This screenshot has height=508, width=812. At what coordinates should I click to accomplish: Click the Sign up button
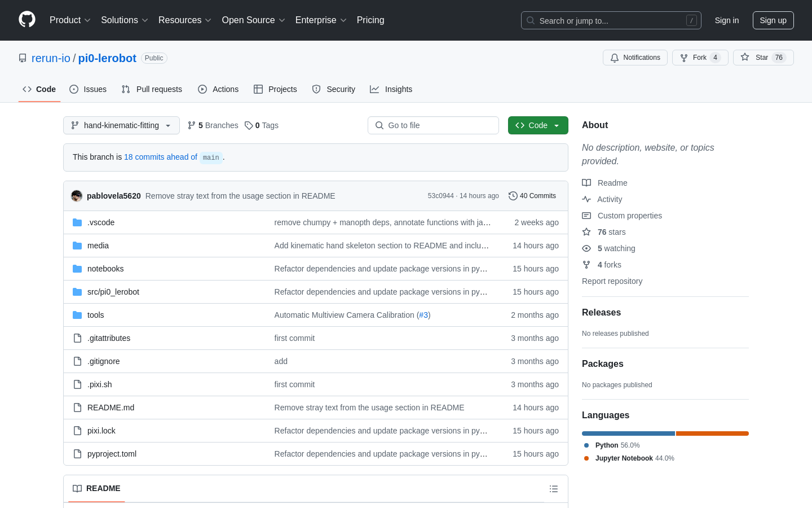773,20
